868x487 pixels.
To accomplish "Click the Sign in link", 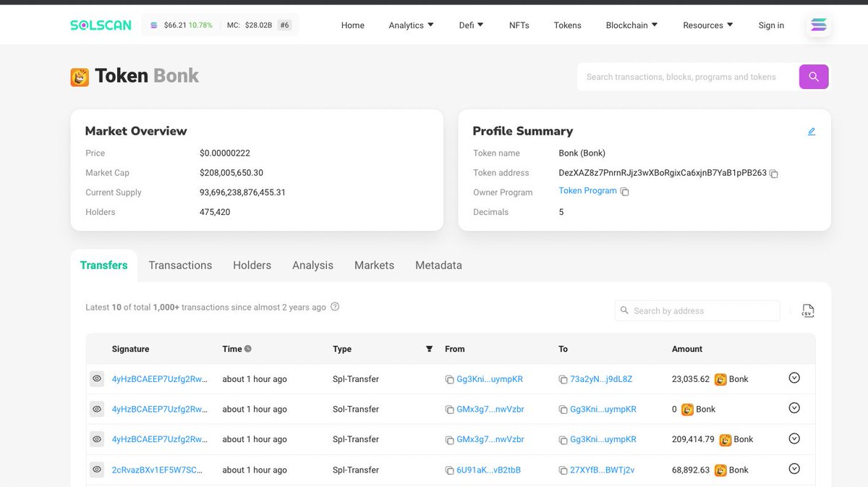I will (x=771, y=25).
